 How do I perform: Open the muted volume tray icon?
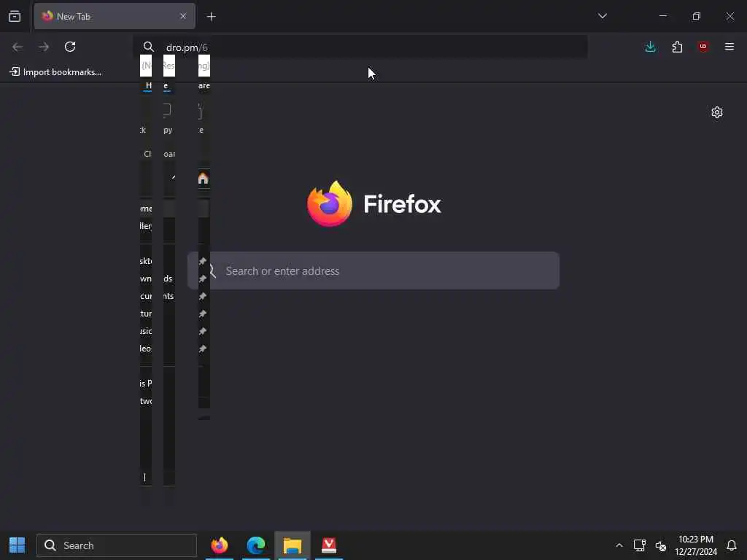(x=661, y=545)
